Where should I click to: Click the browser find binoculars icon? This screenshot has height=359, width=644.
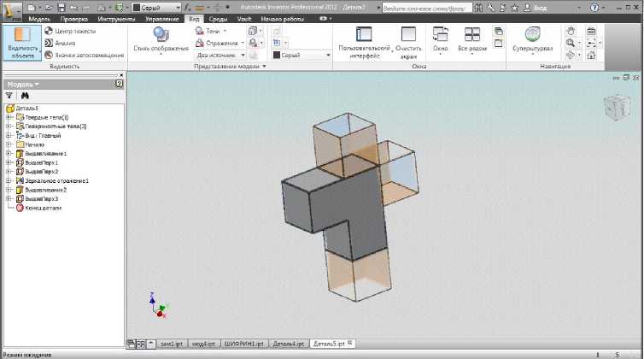tap(25, 96)
